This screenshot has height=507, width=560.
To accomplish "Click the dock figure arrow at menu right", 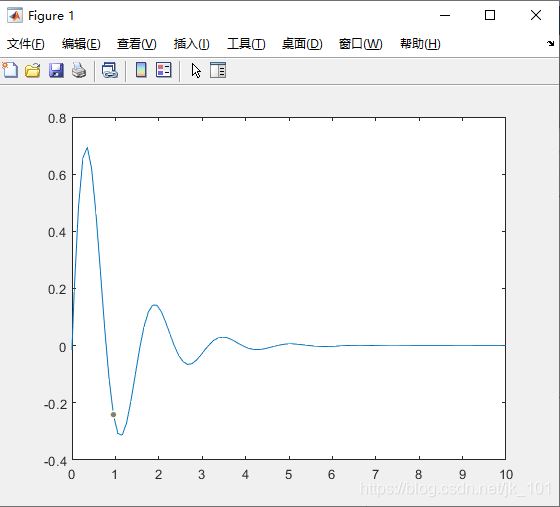I will pos(550,44).
